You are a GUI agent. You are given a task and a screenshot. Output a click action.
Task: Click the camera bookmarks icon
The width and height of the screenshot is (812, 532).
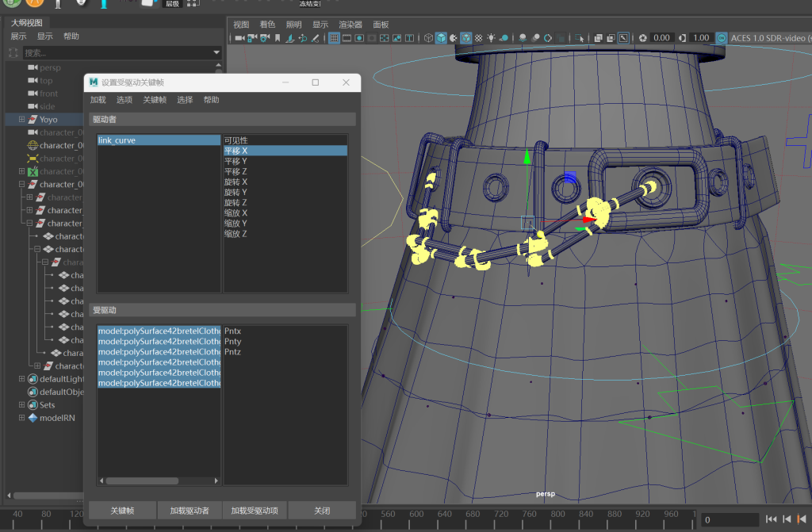[278, 38]
